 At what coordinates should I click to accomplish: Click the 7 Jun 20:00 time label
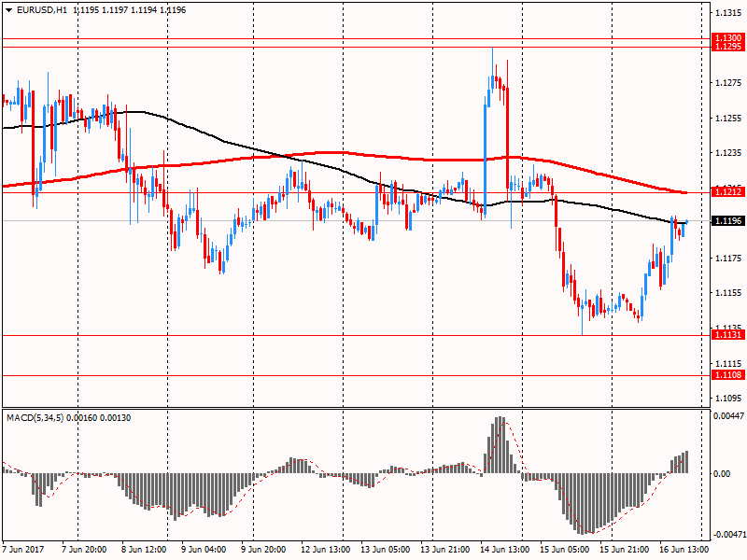84,550
